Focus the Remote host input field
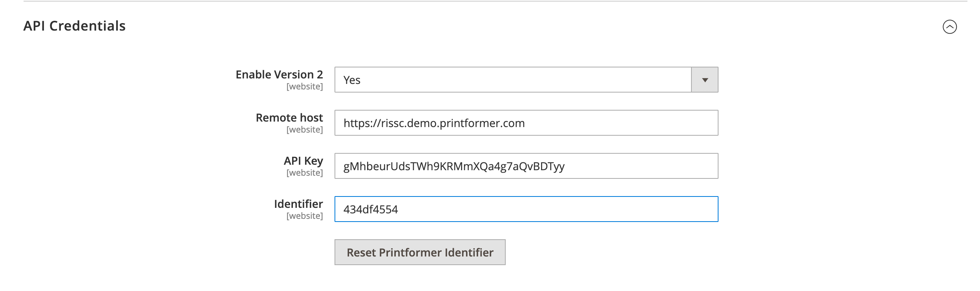Image resolution: width=980 pixels, height=291 pixels. [x=526, y=123]
